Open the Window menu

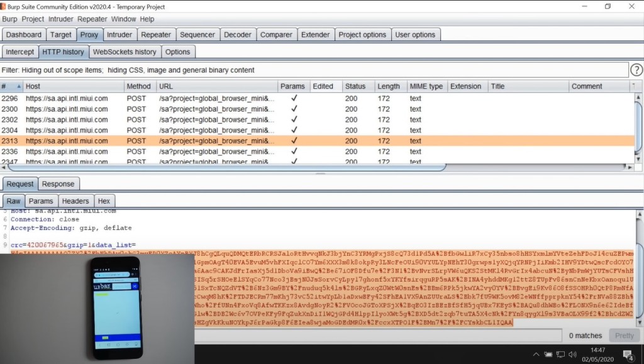click(124, 19)
